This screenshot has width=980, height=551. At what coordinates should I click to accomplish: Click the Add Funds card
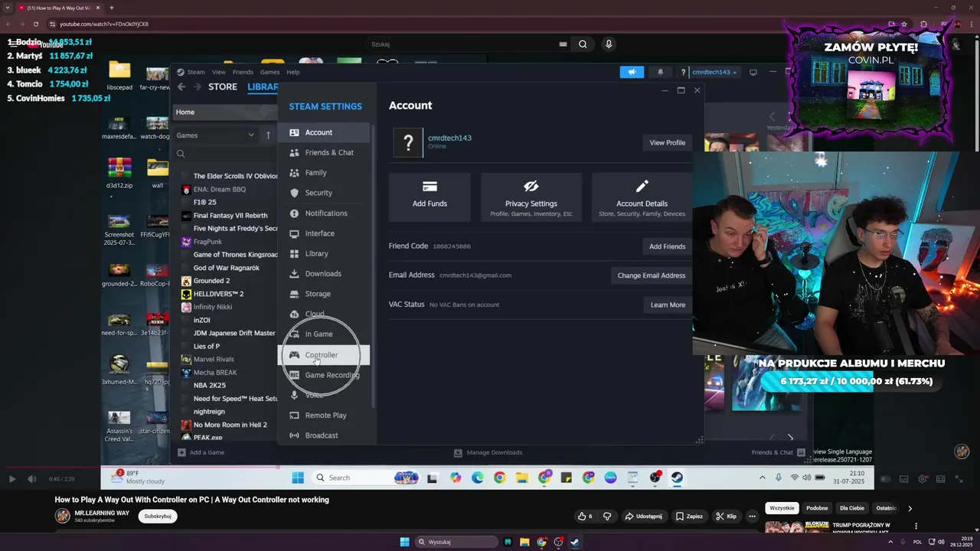430,197
